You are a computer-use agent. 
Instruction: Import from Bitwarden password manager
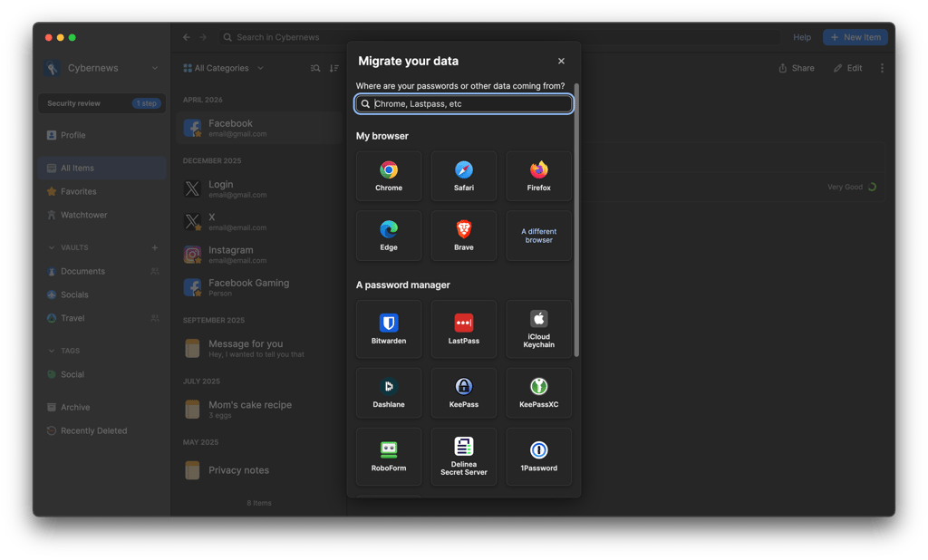point(388,329)
